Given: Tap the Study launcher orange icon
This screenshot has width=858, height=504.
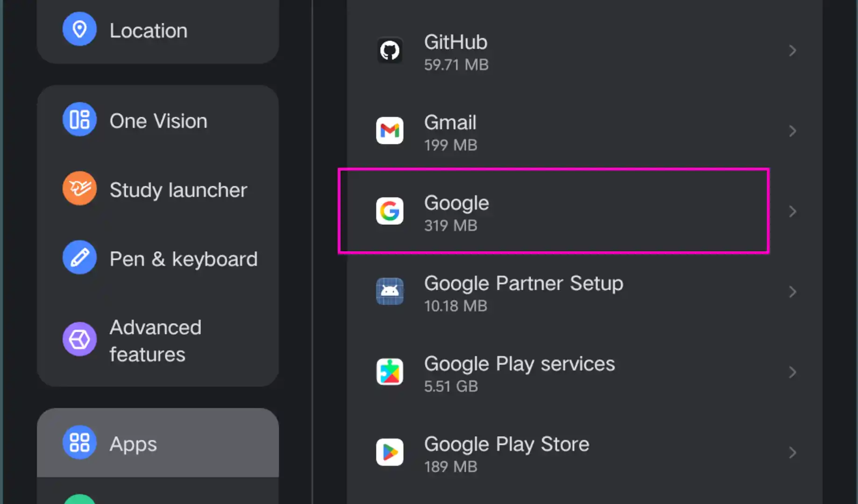Looking at the screenshot, I should pyautogui.click(x=79, y=188).
